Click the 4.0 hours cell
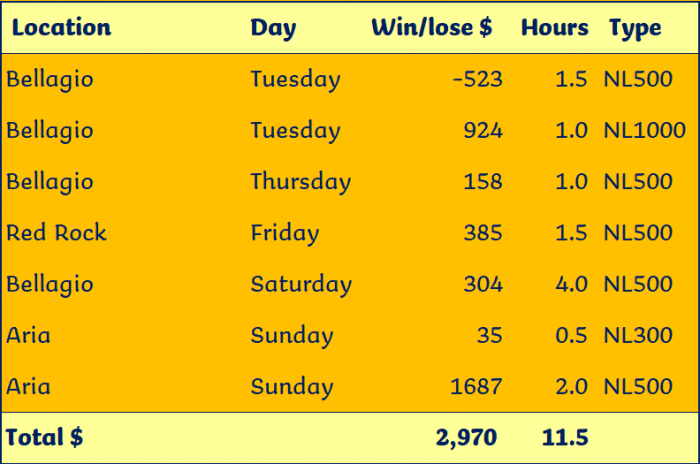 (571, 284)
